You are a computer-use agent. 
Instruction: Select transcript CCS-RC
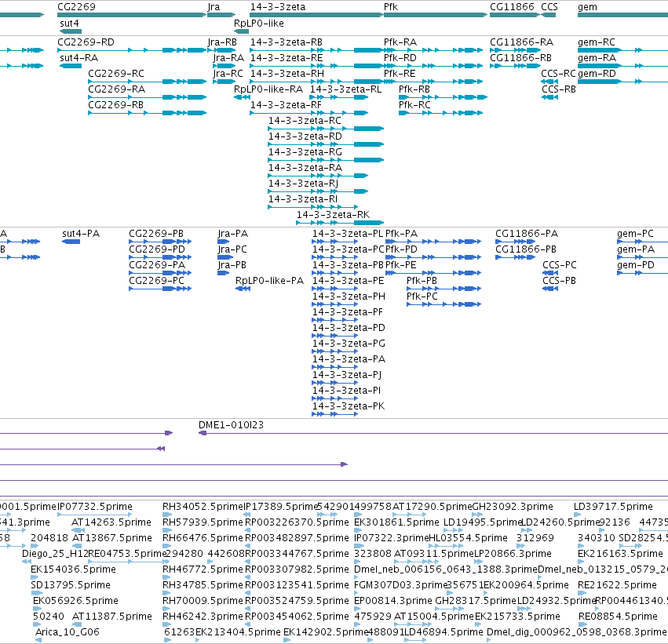(549, 82)
